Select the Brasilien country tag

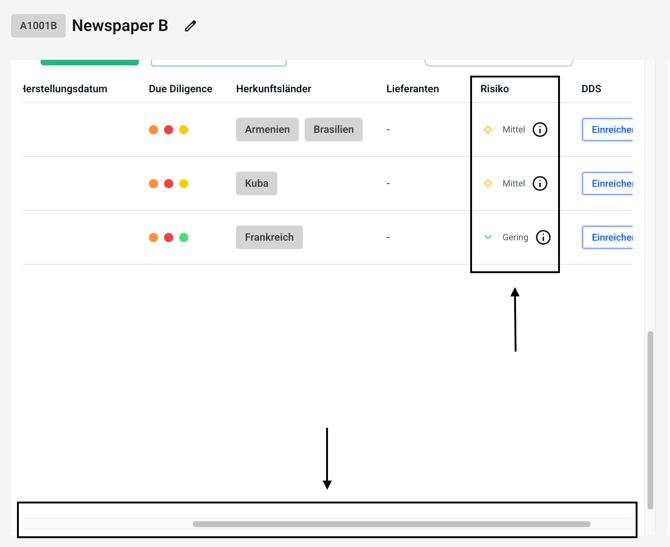tap(333, 130)
